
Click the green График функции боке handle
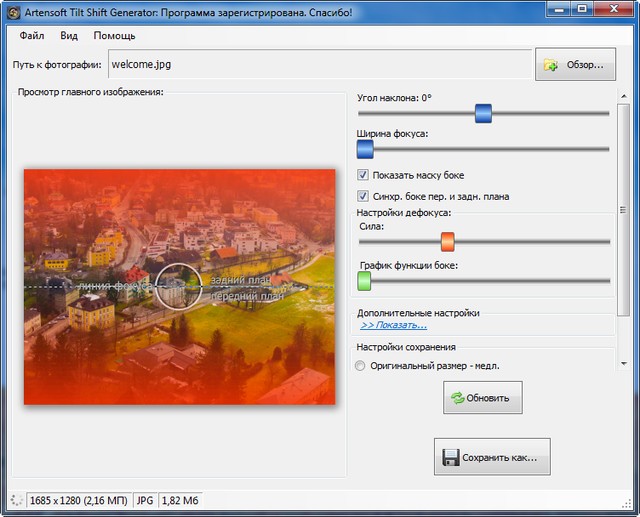364,281
